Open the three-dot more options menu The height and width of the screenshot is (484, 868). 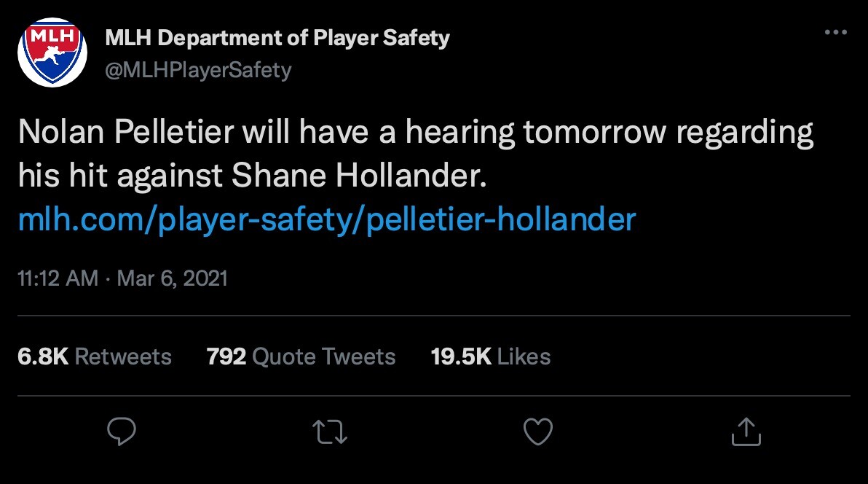pos(835,34)
